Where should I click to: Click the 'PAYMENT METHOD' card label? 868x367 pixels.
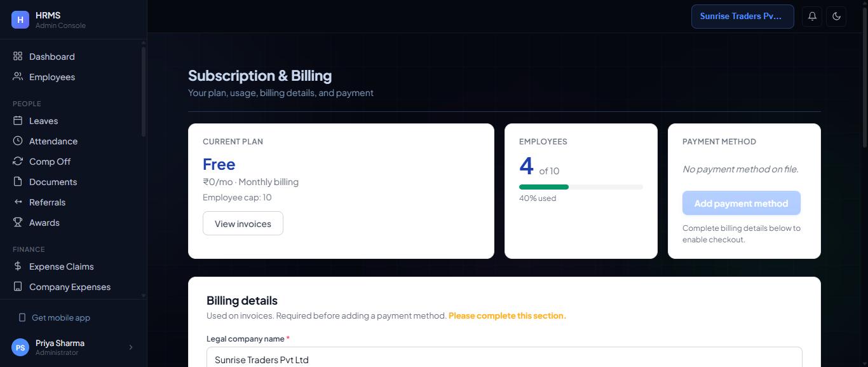point(719,142)
